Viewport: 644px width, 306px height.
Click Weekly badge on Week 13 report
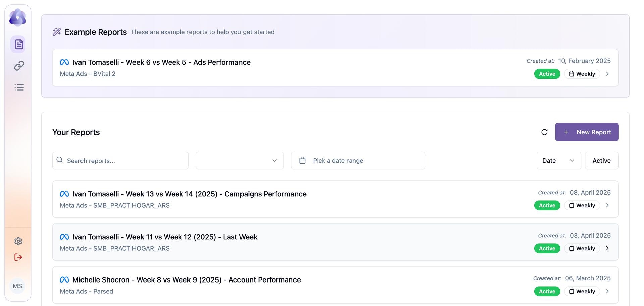coord(582,205)
